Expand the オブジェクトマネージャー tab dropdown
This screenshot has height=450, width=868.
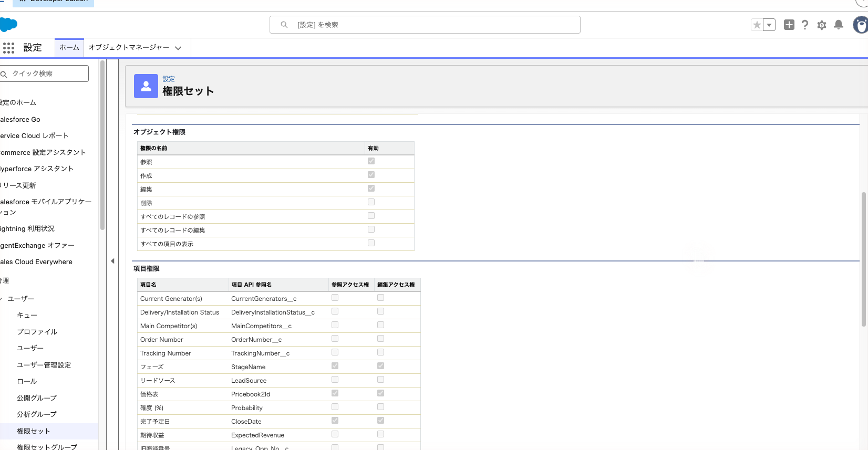pyautogui.click(x=178, y=48)
